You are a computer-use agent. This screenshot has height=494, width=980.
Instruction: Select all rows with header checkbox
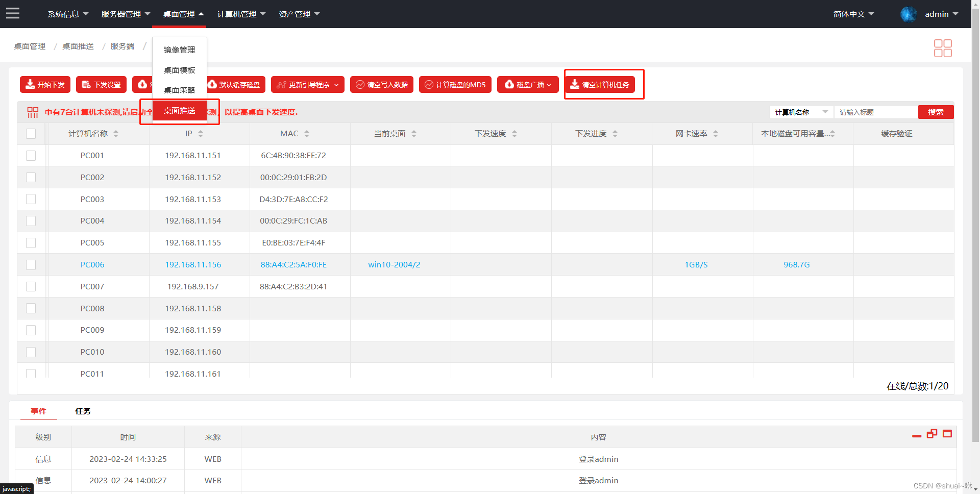(x=31, y=134)
